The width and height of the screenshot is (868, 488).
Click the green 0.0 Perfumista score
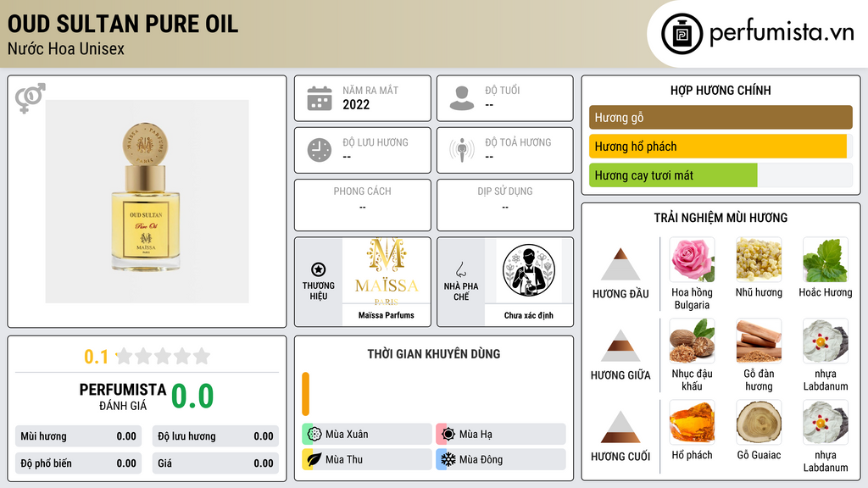(x=192, y=396)
